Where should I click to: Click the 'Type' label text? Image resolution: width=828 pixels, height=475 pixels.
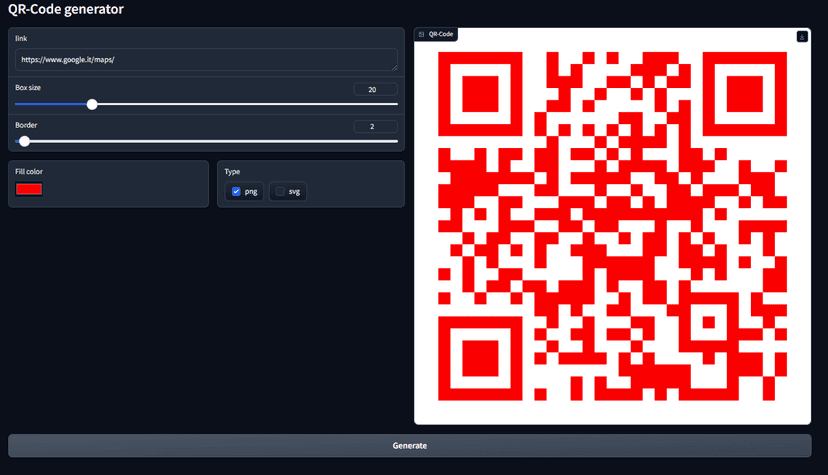click(x=232, y=172)
